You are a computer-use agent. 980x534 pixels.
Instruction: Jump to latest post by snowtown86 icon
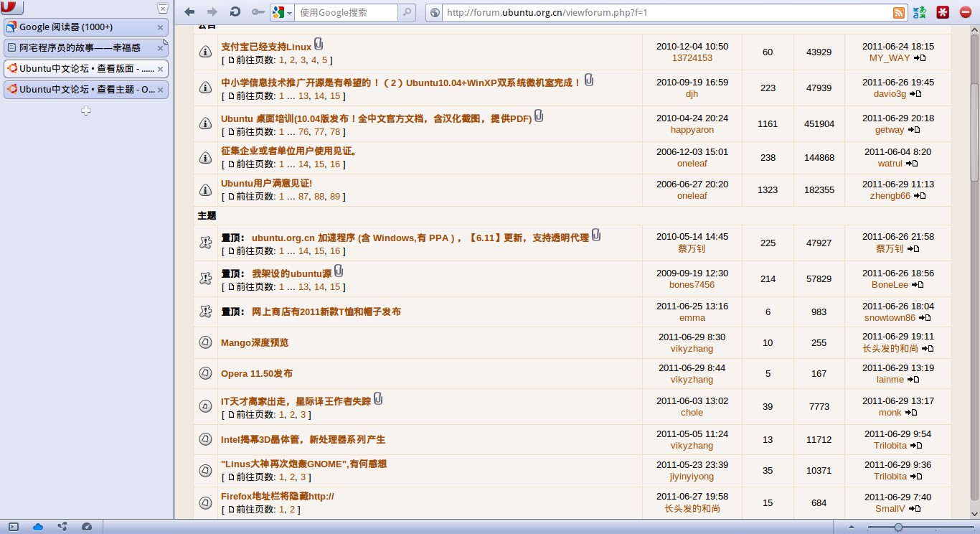pyautogui.click(x=925, y=318)
